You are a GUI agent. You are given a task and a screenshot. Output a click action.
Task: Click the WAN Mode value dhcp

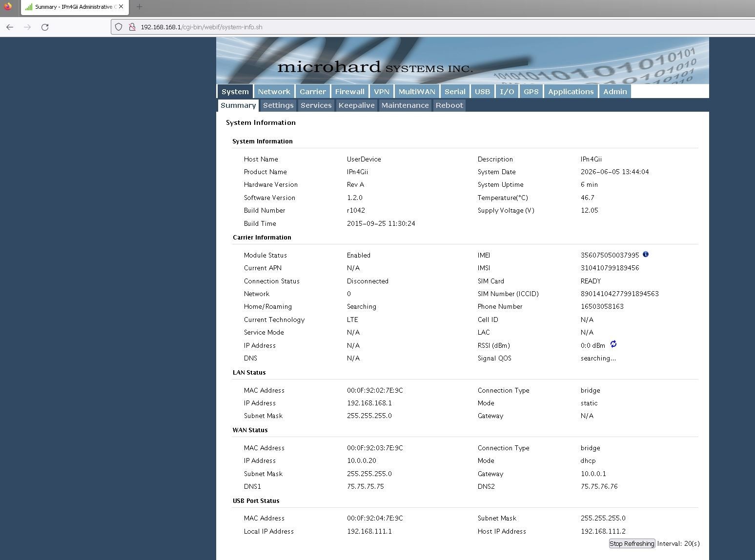coord(588,460)
